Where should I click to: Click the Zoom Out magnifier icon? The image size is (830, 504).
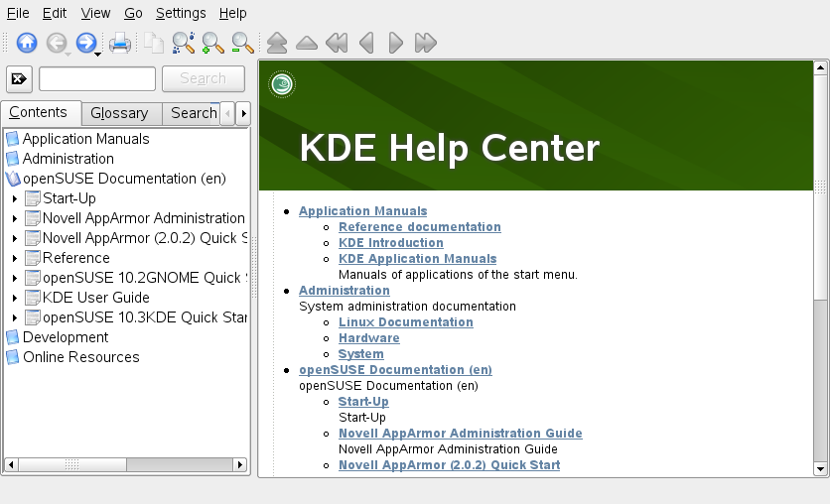point(242,43)
